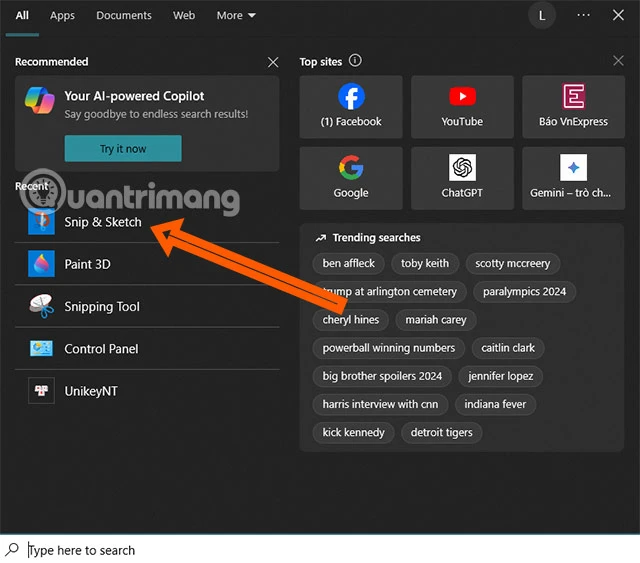
Task: Expand the More dropdown menu
Action: 236,15
